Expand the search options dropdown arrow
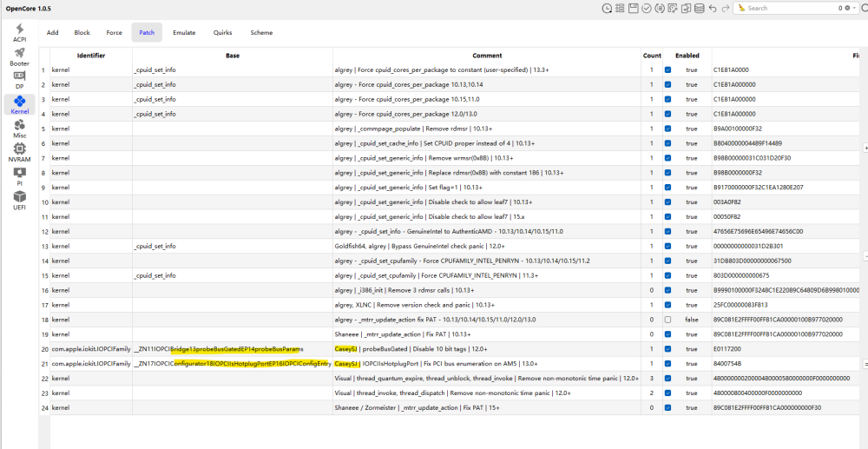 tap(853, 9)
